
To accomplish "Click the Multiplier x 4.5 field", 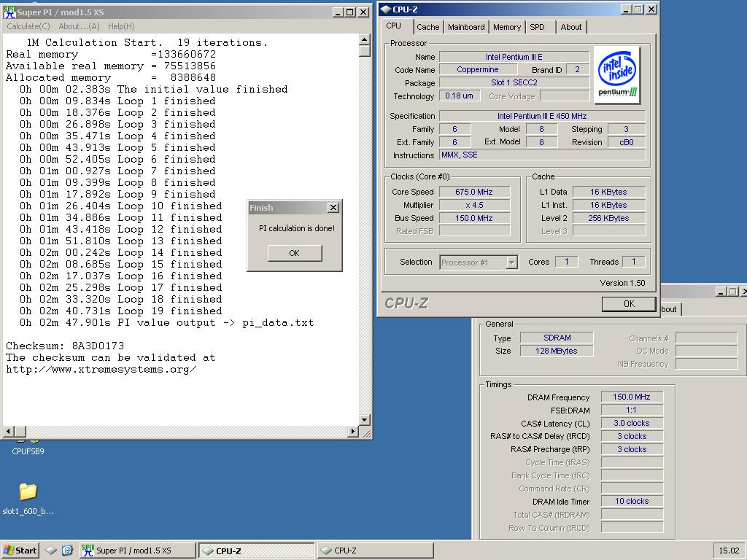I will (474, 205).
